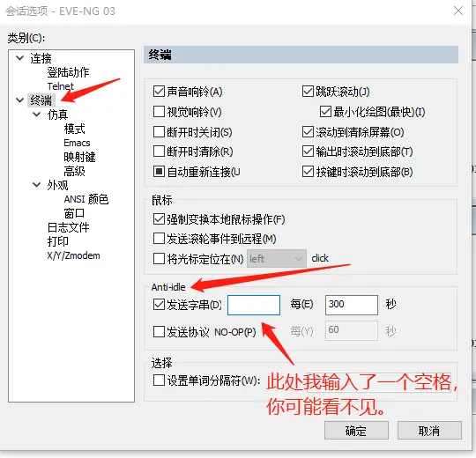
Task: Click the 60 seconds NO-OP interval field
Action: pos(352,330)
